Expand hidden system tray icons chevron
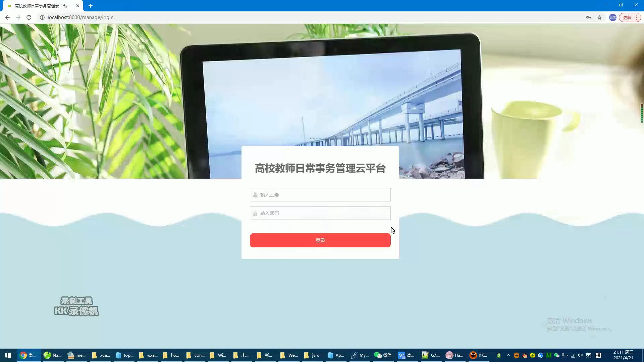644x362 pixels. [508, 355]
